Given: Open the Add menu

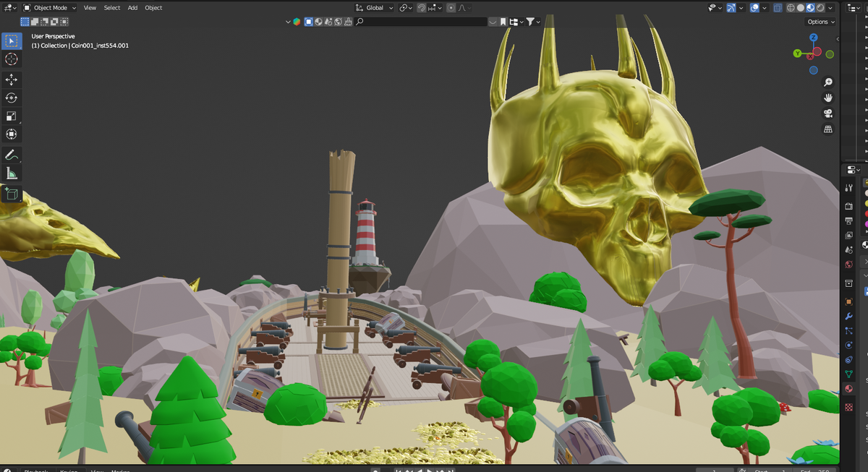Looking at the screenshot, I should (x=133, y=8).
